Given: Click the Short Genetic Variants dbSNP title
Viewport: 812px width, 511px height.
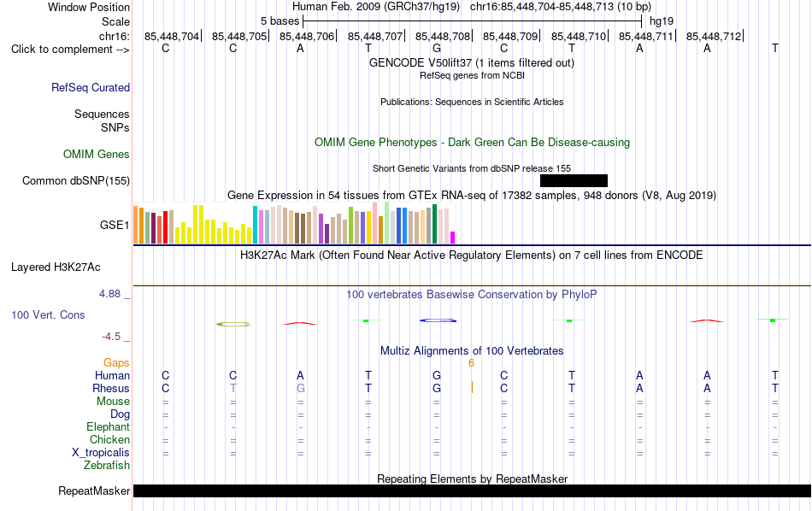Looking at the screenshot, I should 472,168.
